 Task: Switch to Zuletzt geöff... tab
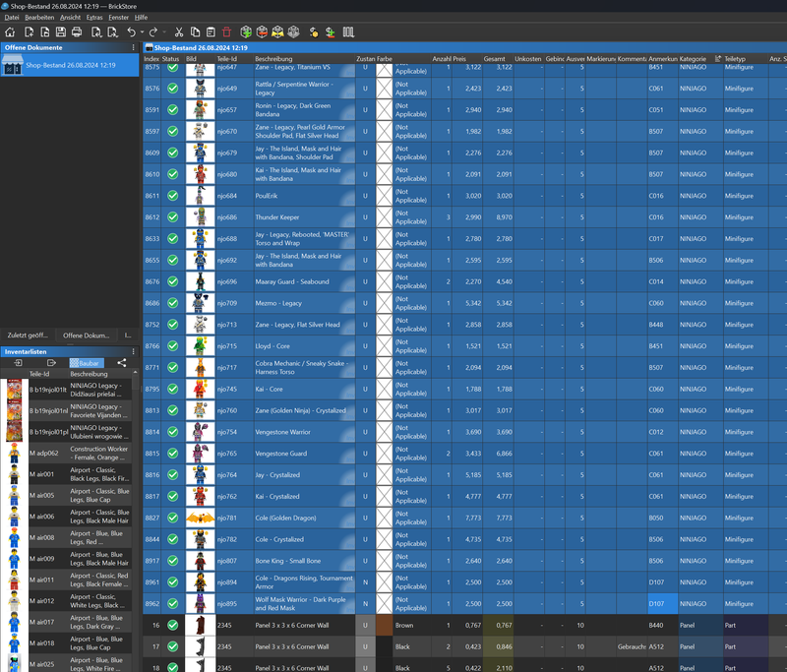[x=28, y=336]
